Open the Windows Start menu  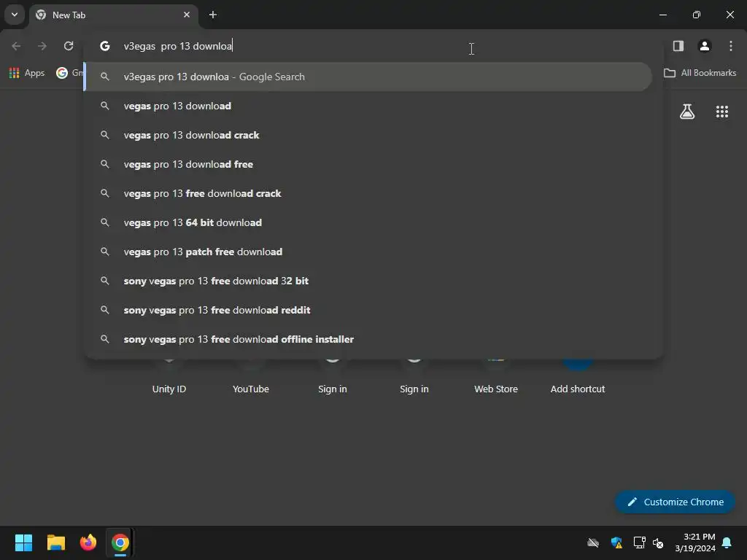[23, 542]
